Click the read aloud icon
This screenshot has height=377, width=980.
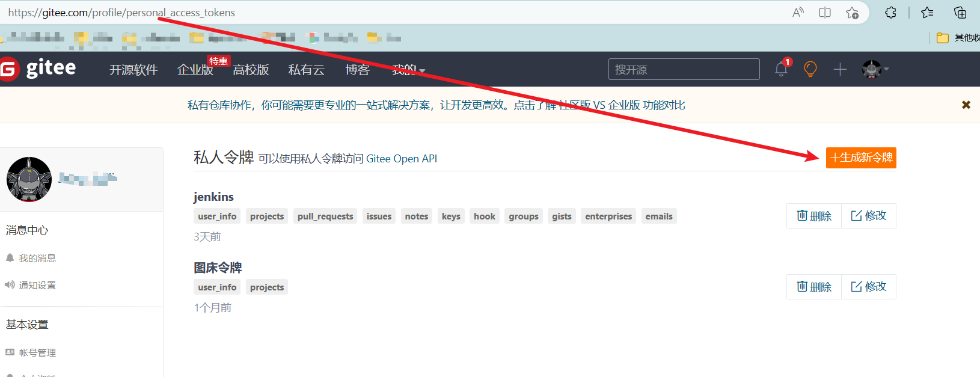click(x=798, y=13)
